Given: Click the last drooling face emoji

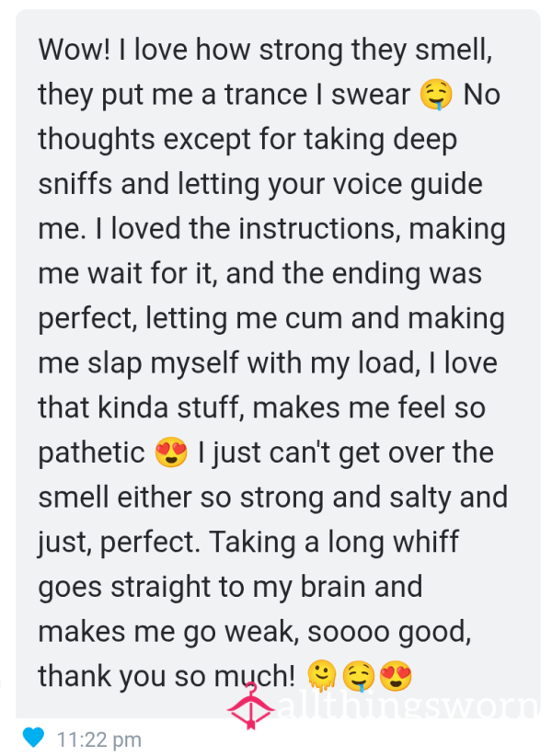Looking at the screenshot, I should [x=359, y=677].
